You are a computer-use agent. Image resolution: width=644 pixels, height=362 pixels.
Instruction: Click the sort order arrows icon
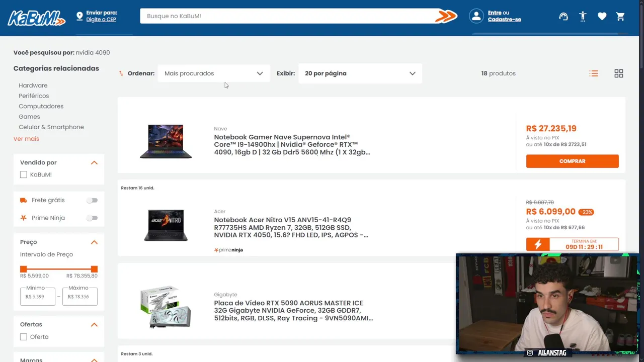tap(121, 73)
